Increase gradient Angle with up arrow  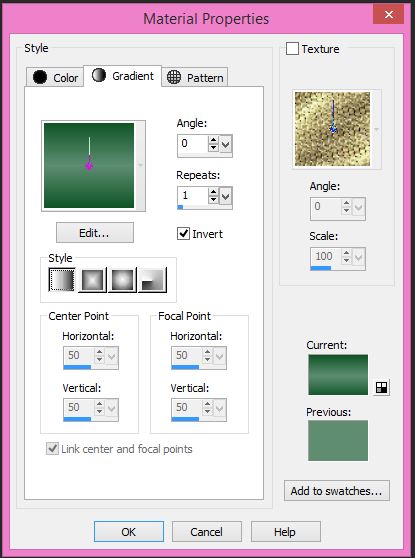213,140
